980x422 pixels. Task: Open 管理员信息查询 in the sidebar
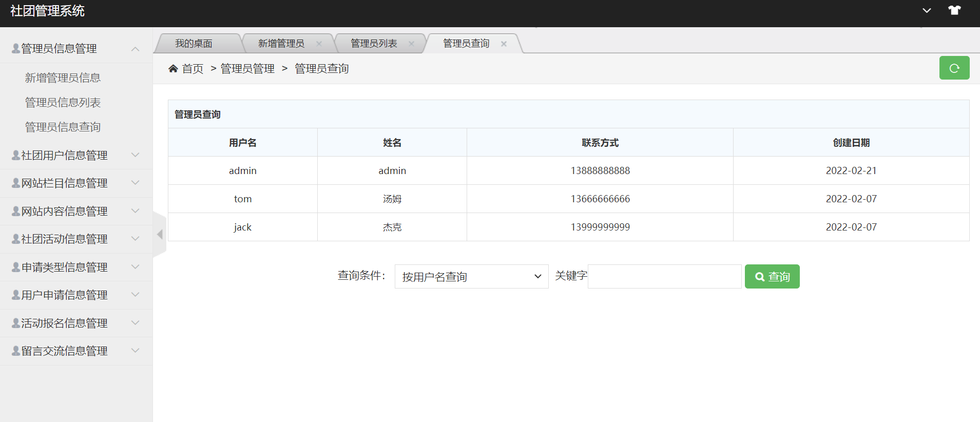(63, 127)
